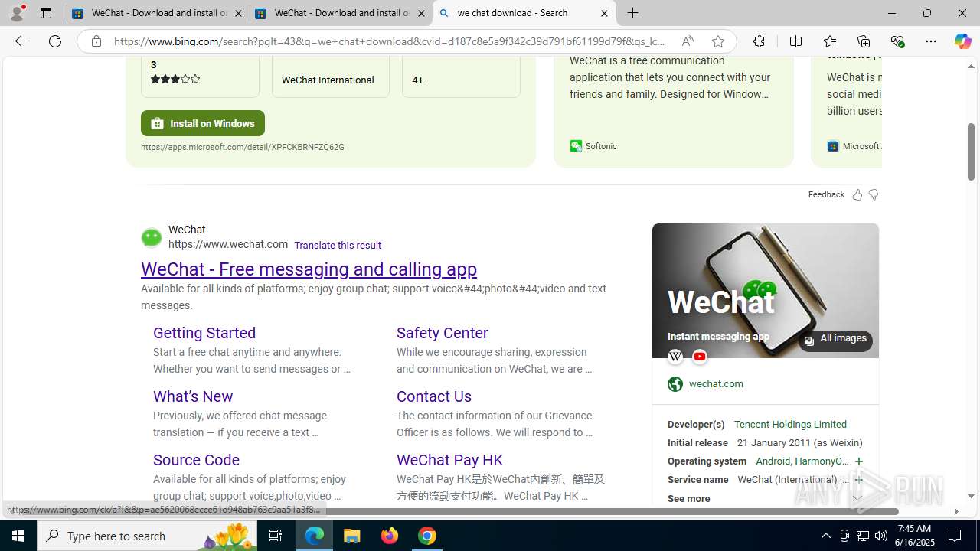Open a new browser tab

[x=633, y=13]
